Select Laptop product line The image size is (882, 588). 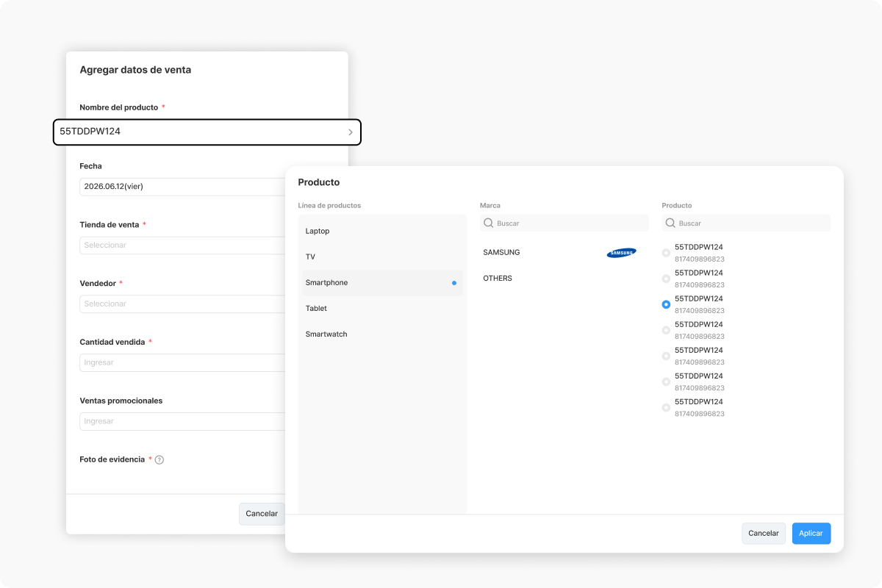click(382, 231)
